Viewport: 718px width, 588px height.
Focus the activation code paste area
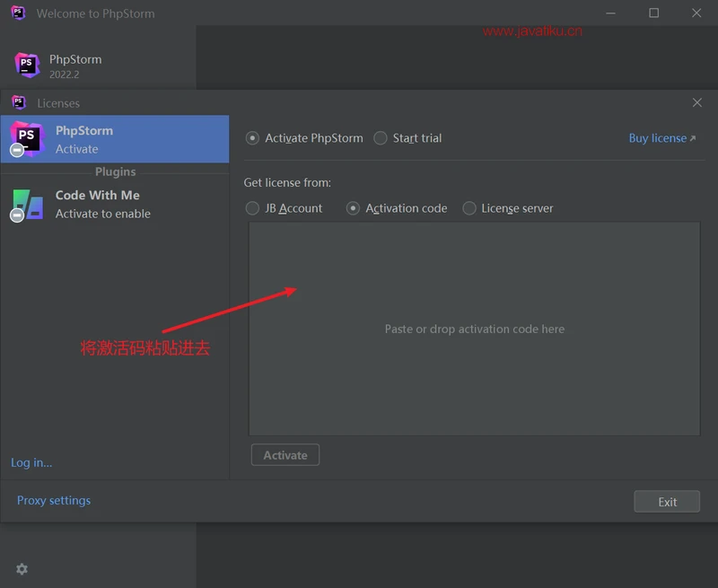pos(474,329)
